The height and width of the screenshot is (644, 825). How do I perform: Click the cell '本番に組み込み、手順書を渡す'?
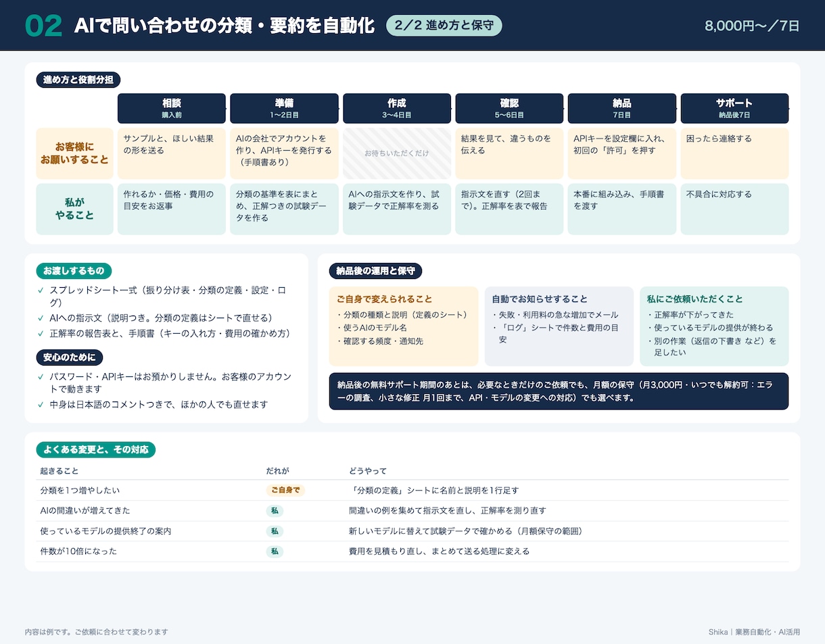[x=622, y=209]
